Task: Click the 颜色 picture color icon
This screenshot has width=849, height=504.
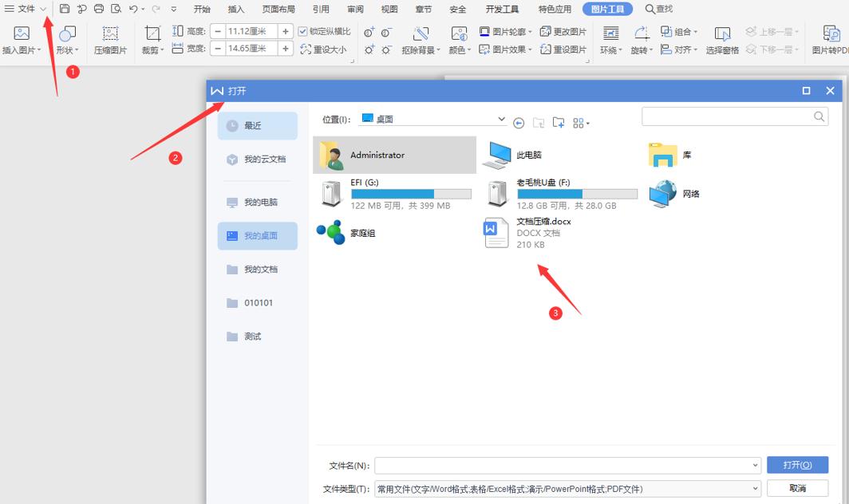Action: coord(459,33)
